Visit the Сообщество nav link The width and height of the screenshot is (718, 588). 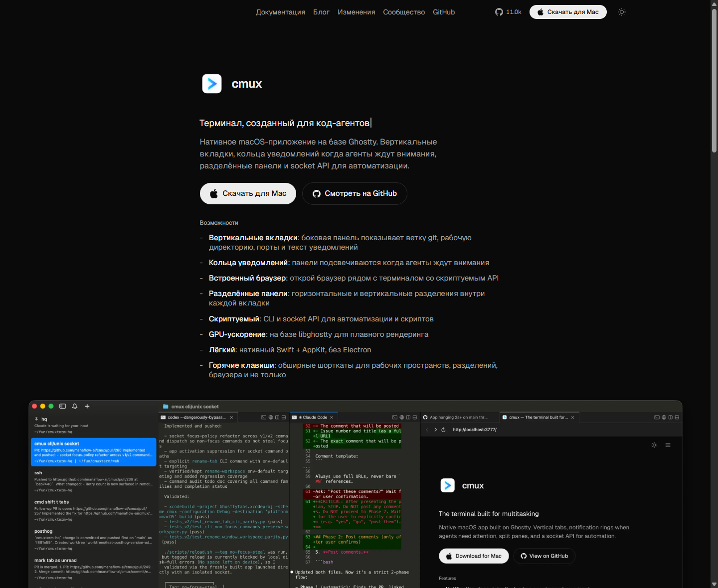click(404, 12)
